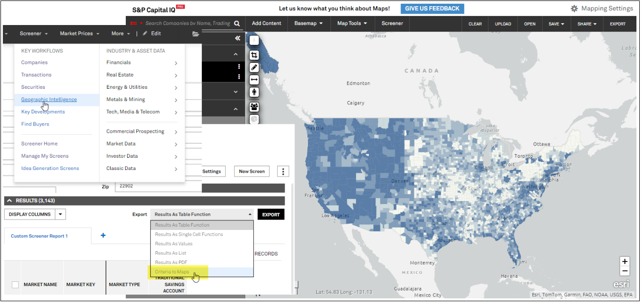Viewport: 644px width, 305px height.
Task: Switch to Custom Screener Report 1 tab
Action: pos(39,236)
